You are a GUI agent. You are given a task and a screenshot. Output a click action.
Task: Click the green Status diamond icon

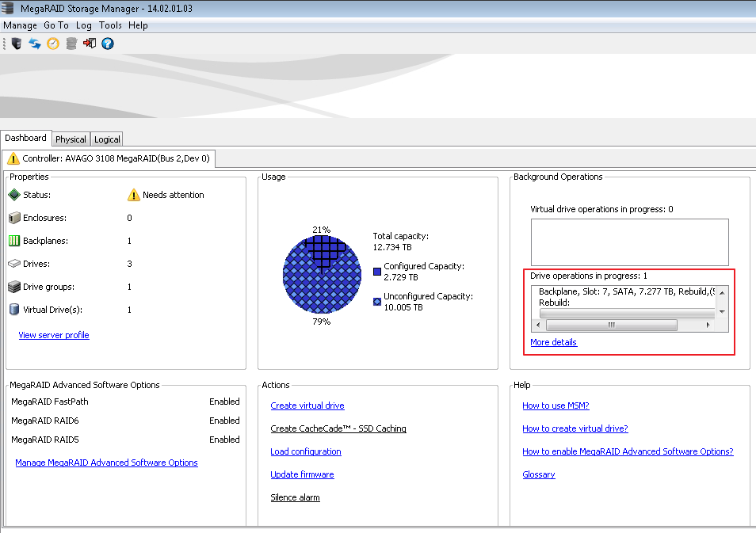(x=14, y=195)
